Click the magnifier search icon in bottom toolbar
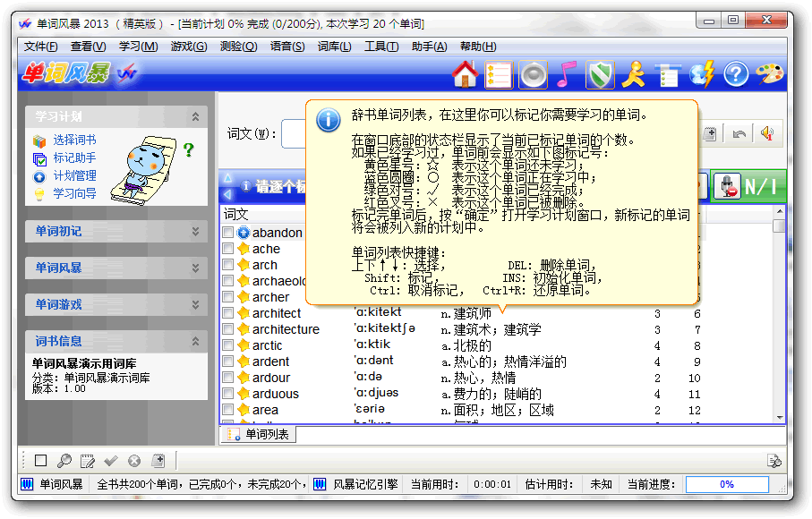The width and height of the screenshot is (812, 519). coord(64,461)
